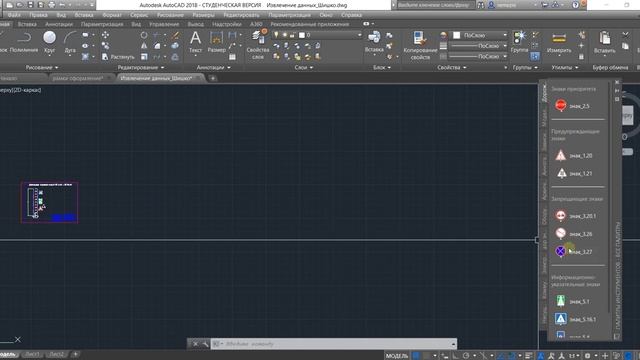Click the drawing thumbnail in model space
Viewport: 640px width, 360px height.
click(49, 202)
